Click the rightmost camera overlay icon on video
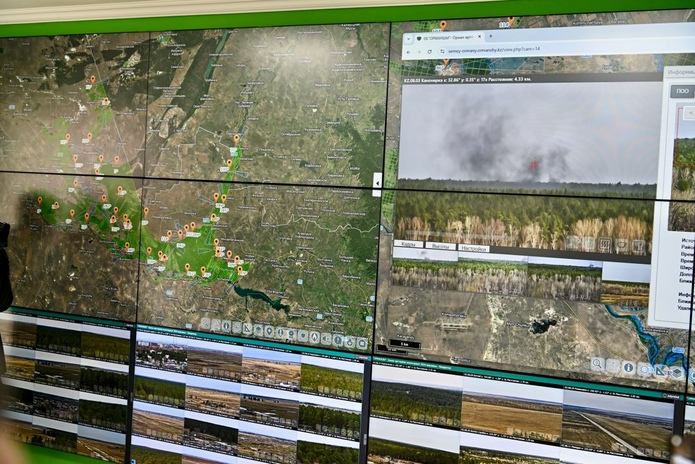This screenshot has height=464, width=695. (x=637, y=244)
